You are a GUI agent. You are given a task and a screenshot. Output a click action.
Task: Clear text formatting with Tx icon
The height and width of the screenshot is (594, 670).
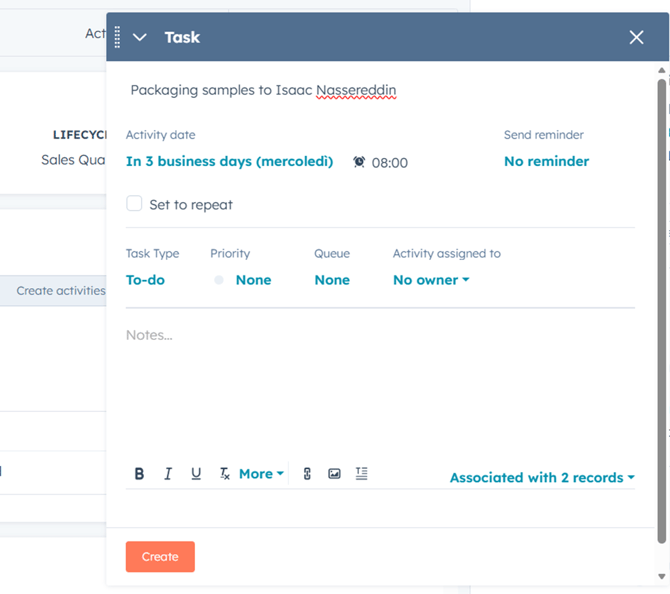coord(225,474)
